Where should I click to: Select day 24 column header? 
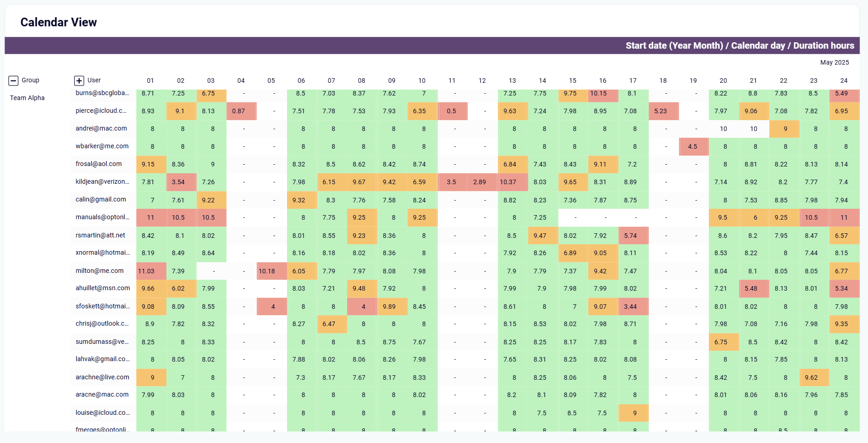point(844,81)
